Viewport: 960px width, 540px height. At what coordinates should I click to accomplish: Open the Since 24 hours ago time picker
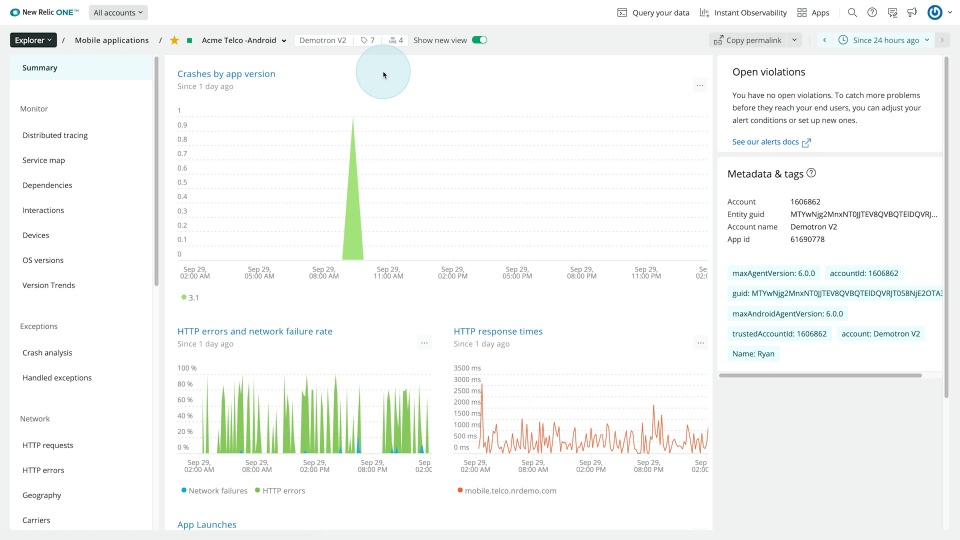pyautogui.click(x=883, y=40)
